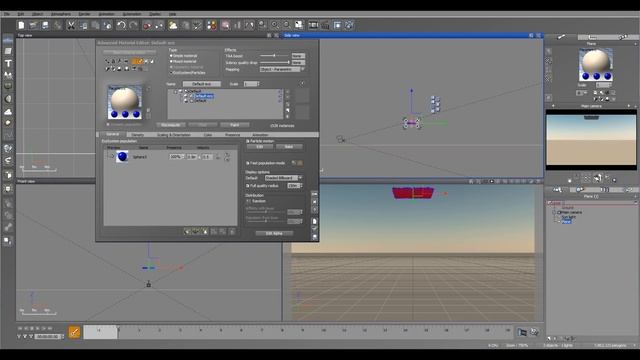Click the document icon on material editor right edge

[x=314, y=221]
